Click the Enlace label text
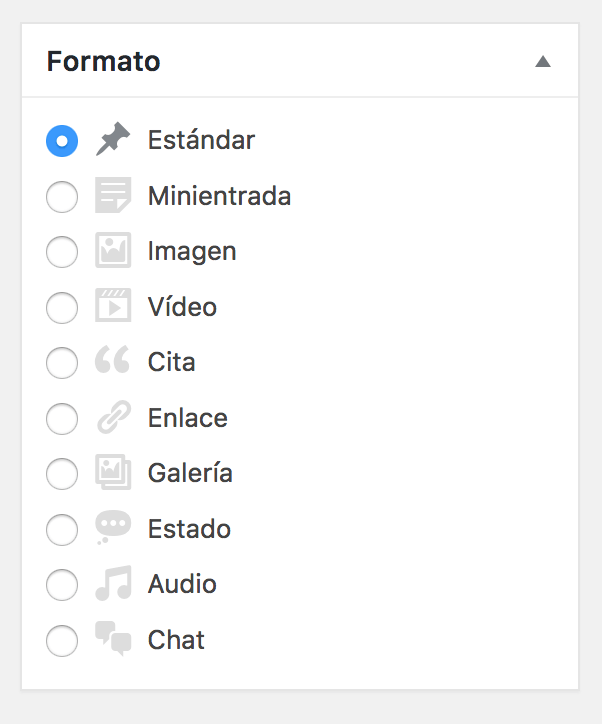 click(187, 418)
